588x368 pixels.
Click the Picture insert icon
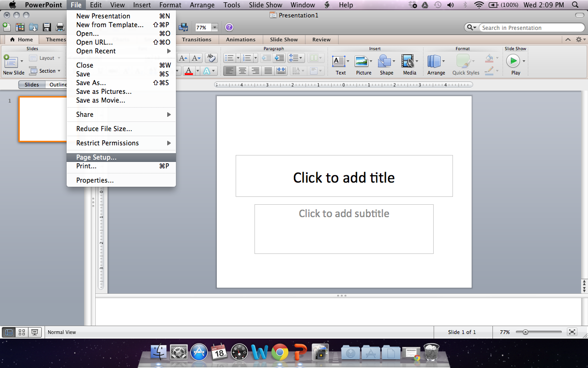point(362,61)
